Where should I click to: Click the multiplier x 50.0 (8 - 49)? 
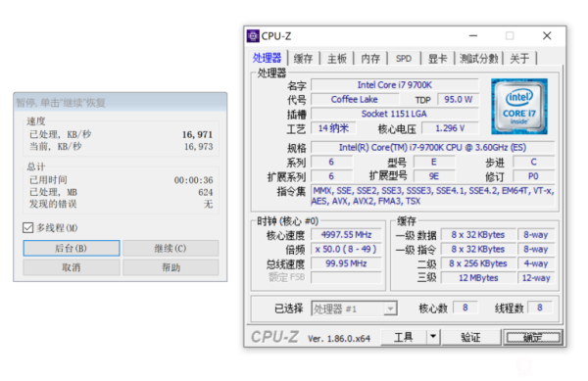(x=346, y=249)
